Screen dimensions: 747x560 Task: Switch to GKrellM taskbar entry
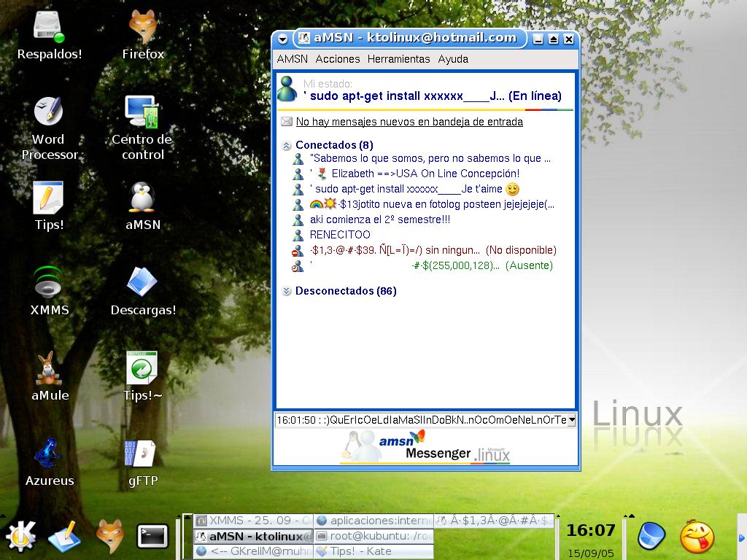click(253, 551)
